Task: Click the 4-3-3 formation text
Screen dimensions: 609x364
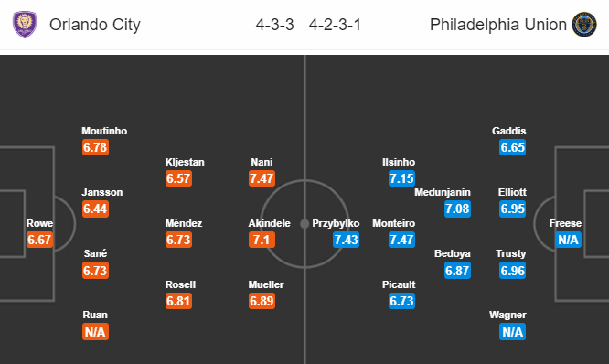Action: [274, 25]
